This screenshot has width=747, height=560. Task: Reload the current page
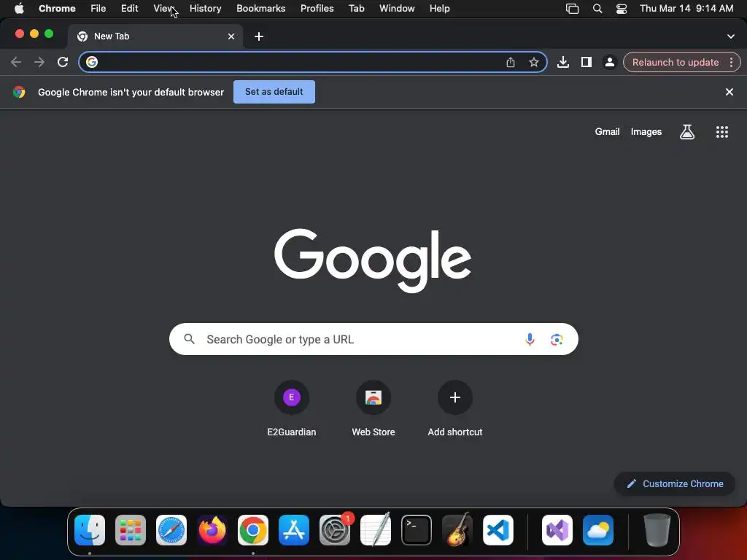63,62
